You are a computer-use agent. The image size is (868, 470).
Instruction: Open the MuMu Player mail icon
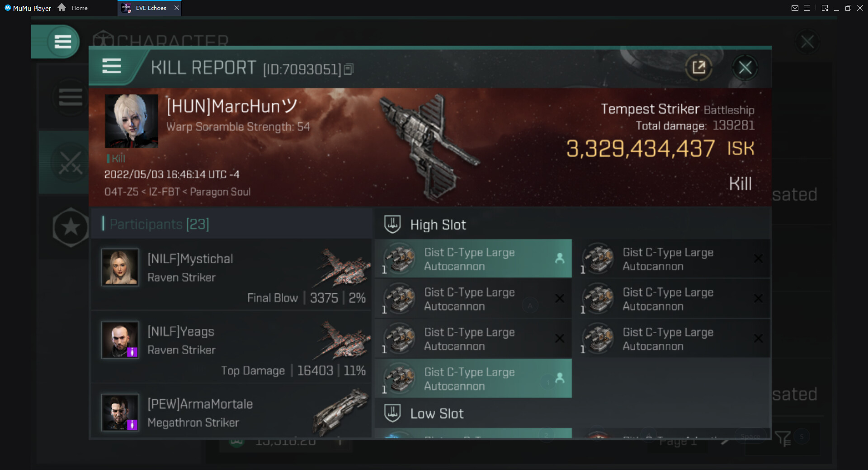click(795, 8)
